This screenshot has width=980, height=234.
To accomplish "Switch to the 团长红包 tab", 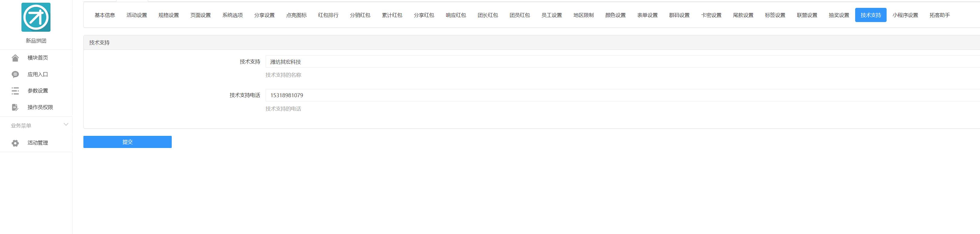I will click(x=488, y=15).
